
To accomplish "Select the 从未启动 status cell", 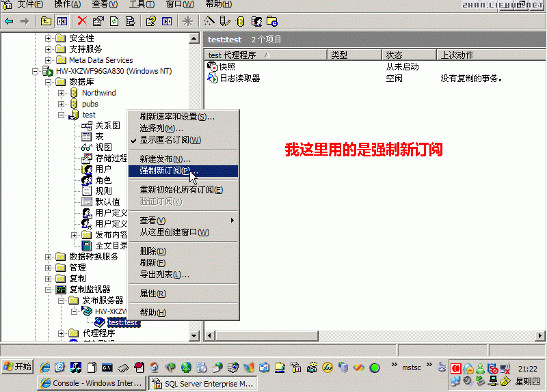I will [x=402, y=66].
